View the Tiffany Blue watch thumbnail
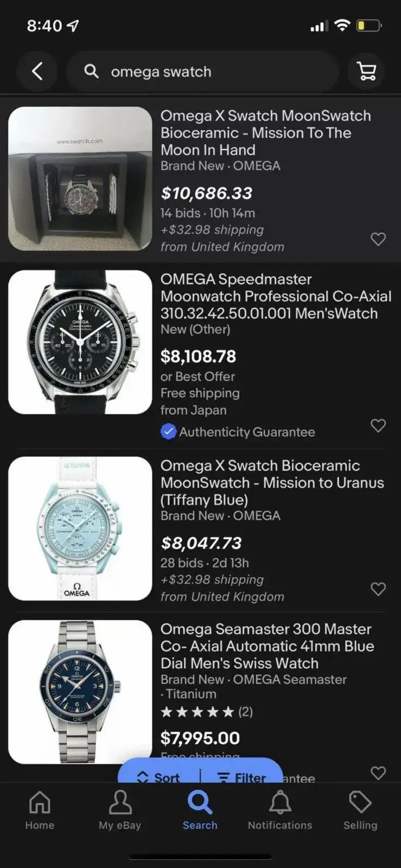This screenshot has height=868, width=401. coord(80,528)
